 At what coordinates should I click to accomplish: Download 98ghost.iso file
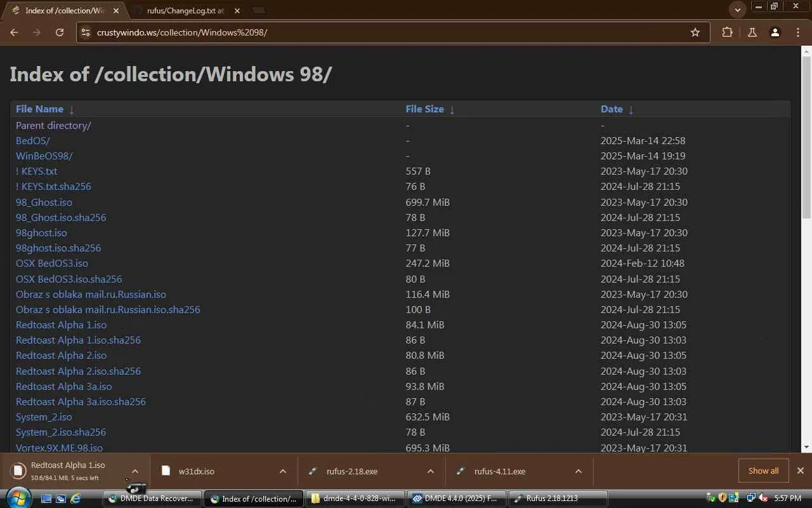point(41,233)
